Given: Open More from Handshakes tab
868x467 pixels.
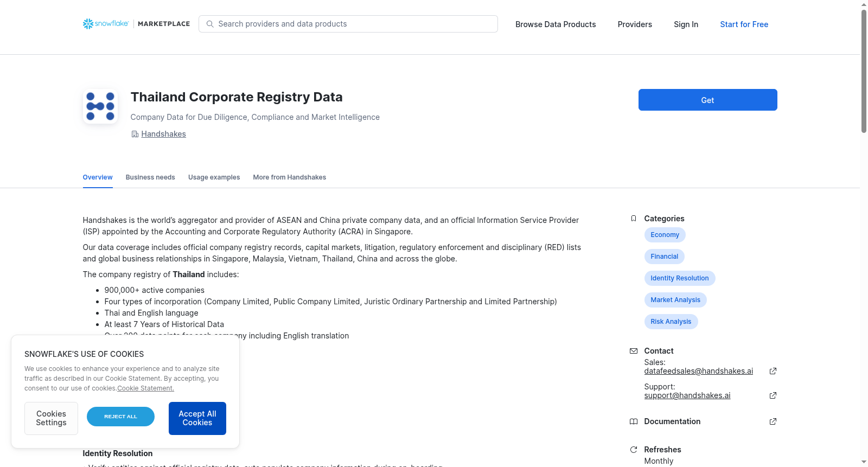Looking at the screenshot, I should [289, 177].
